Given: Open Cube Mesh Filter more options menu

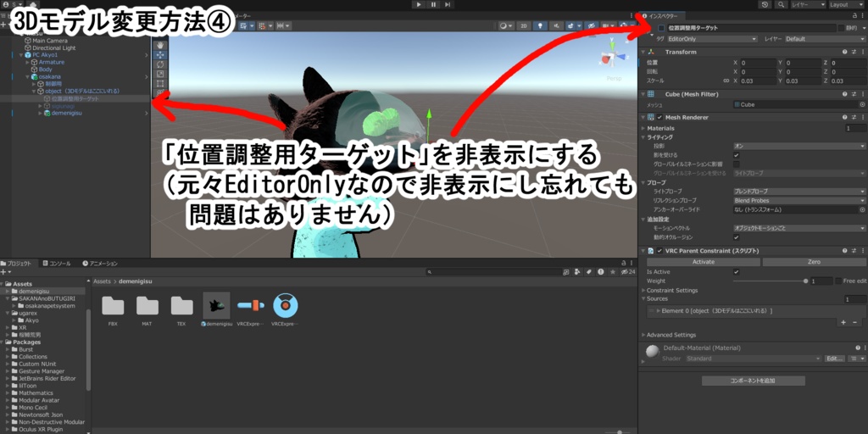Looking at the screenshot, I should [x=862, y=94].
